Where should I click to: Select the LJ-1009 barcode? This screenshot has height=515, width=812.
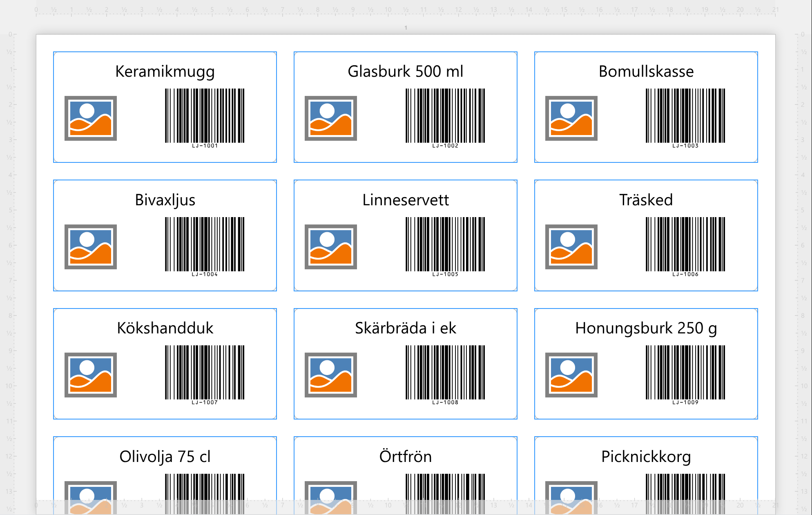(x=685, y=375)
